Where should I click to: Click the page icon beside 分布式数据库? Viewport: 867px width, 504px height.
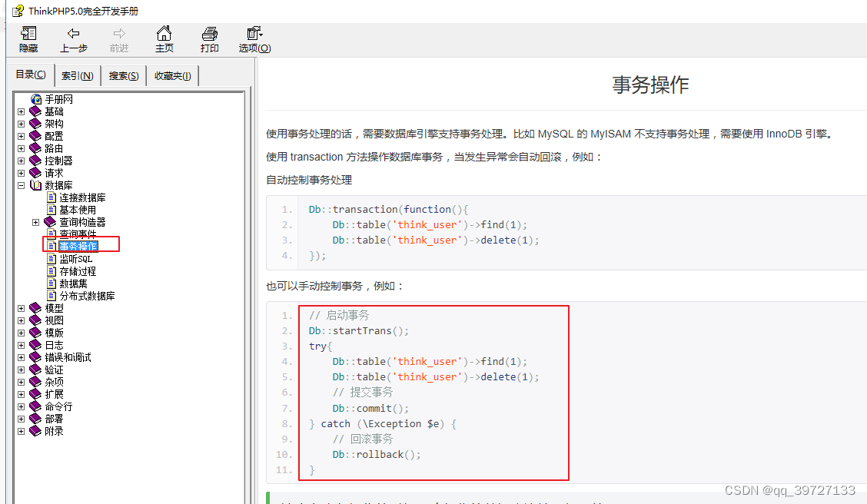[51, 296]
